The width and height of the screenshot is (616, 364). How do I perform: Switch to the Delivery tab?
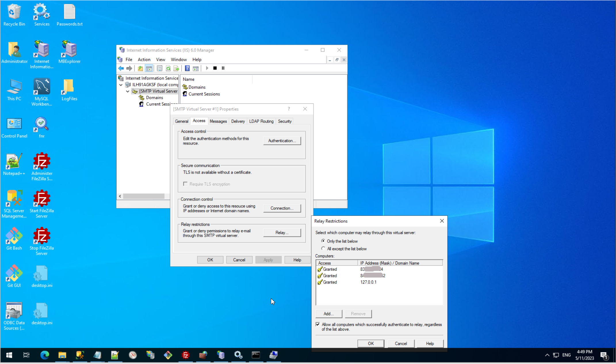238,121
